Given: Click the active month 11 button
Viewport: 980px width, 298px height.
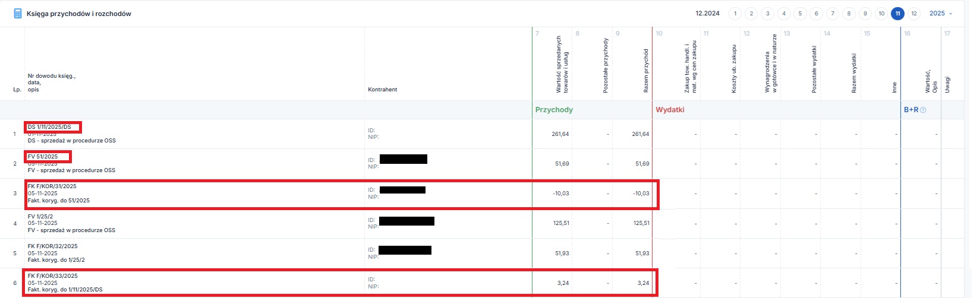Looking at the screenshot, I should pyautogui.click(x=897, y=14).
